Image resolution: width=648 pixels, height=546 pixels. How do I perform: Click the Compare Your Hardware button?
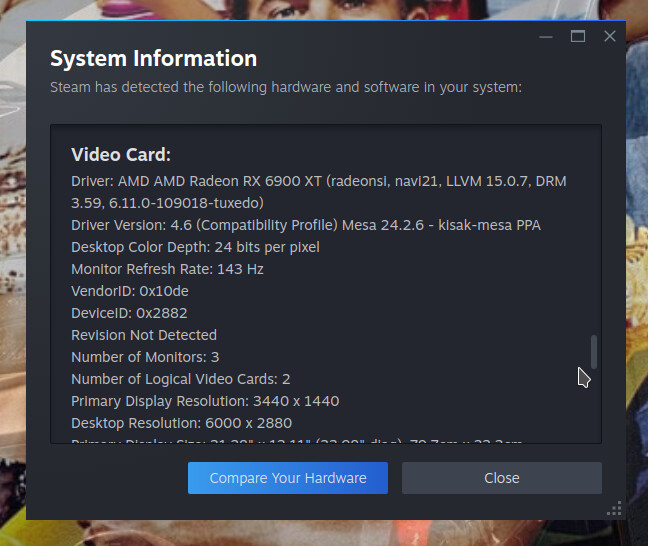287,478
